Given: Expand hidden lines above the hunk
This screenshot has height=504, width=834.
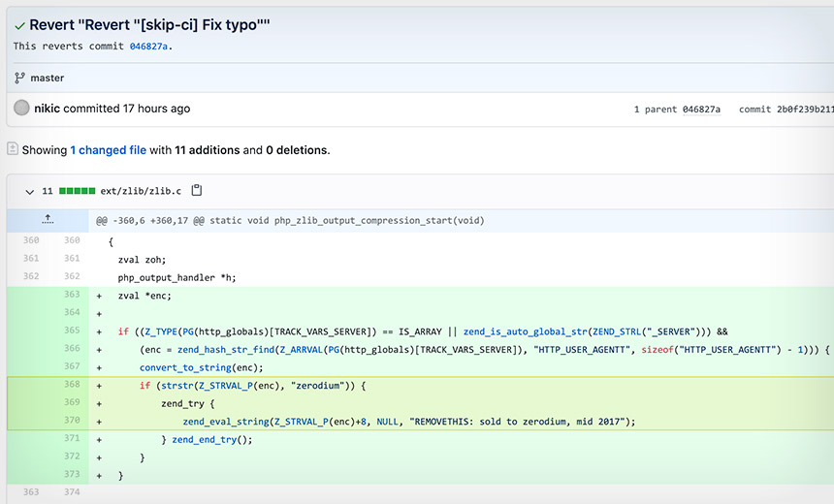Looking at the screenshot, I should (x=48, y=220).
